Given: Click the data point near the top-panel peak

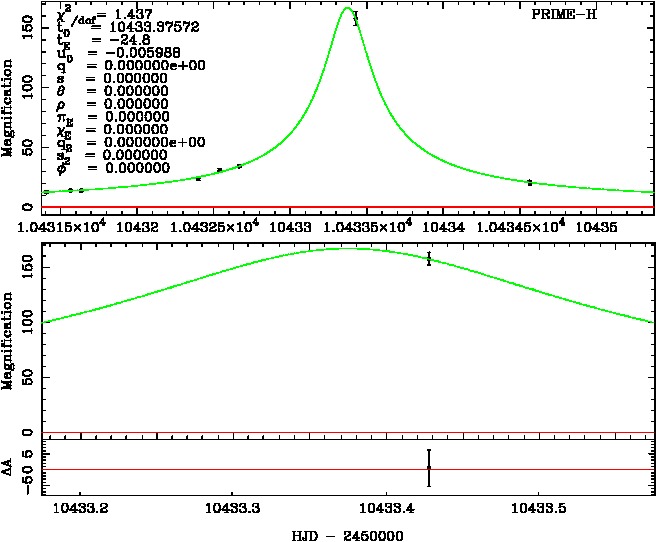Looking at the screenshot, I should (x=355, y=17).
